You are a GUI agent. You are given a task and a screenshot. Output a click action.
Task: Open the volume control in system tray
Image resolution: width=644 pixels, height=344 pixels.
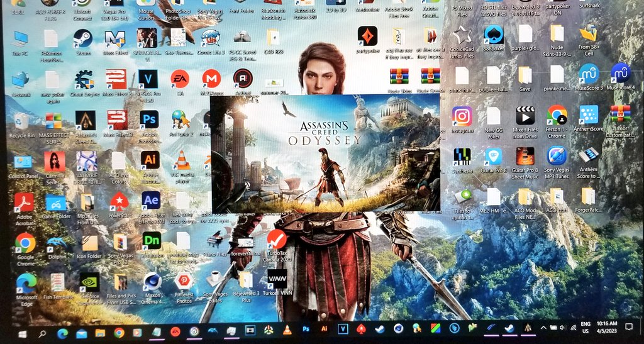pyautogui.click(x=563, y=327)
